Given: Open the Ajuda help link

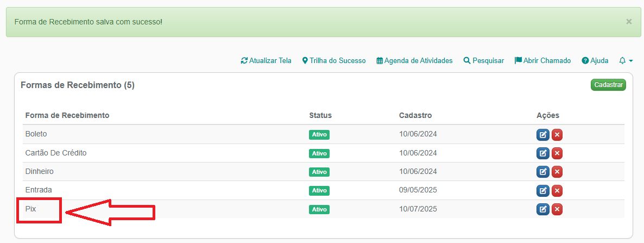Looking at the screenshot, I should (595, 61).
